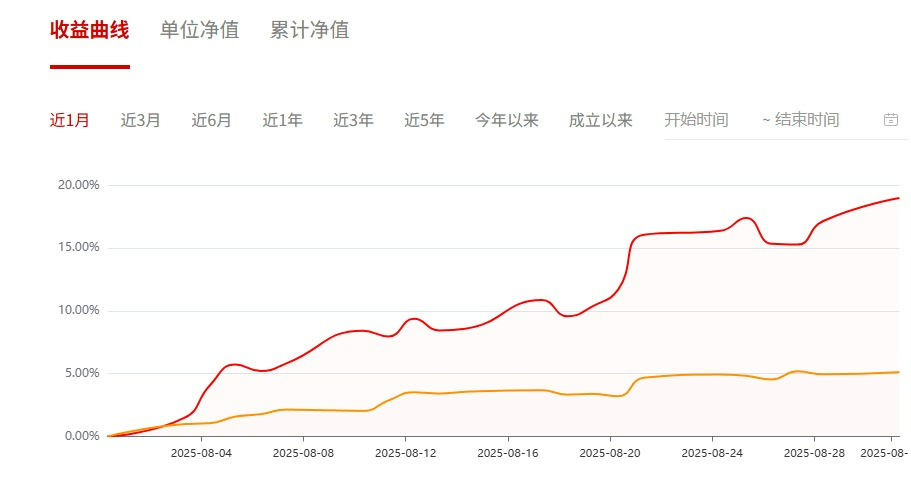The width and height of the screenshot is (911, 485).
Task: Choose the 近1年 period filter
Action: (x=282, y=120)
